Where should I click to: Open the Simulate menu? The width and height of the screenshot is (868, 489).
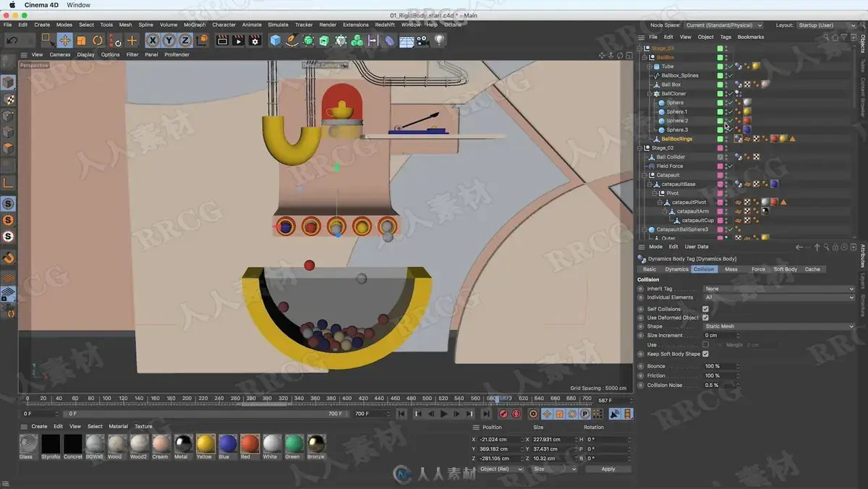(278, 25)
